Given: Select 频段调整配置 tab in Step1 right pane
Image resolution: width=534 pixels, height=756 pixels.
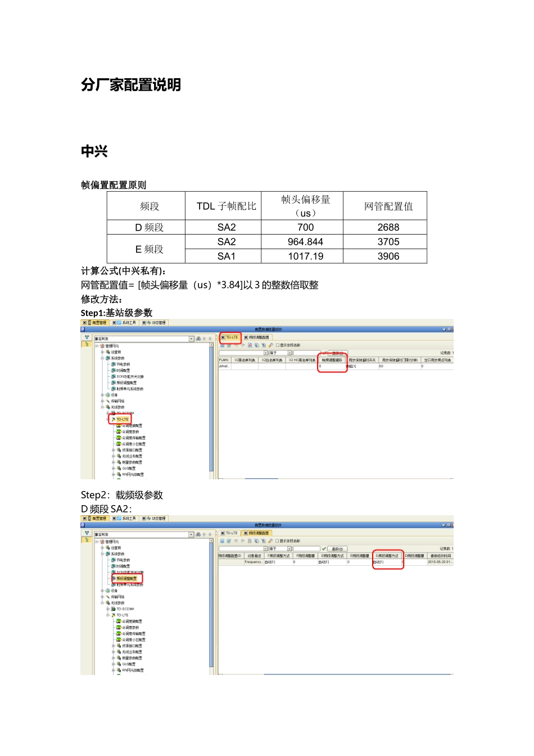Looking at the screenshot, I should [x=259, y=337].
